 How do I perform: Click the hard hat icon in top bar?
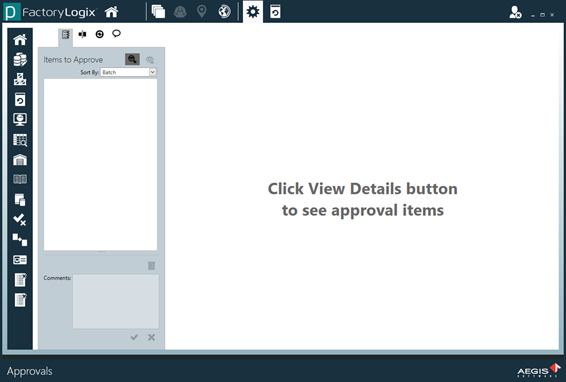point(180,12)
